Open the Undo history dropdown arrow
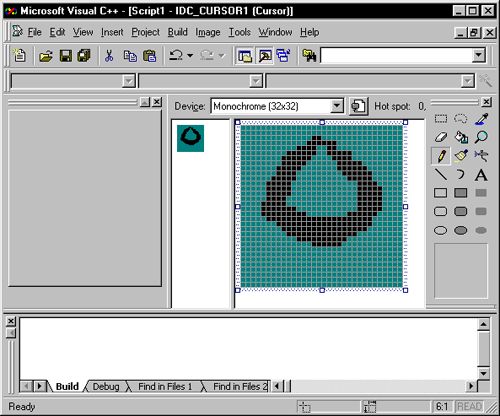Image resolution: width=500 pixels, height=416 pixels. (190, 55)
